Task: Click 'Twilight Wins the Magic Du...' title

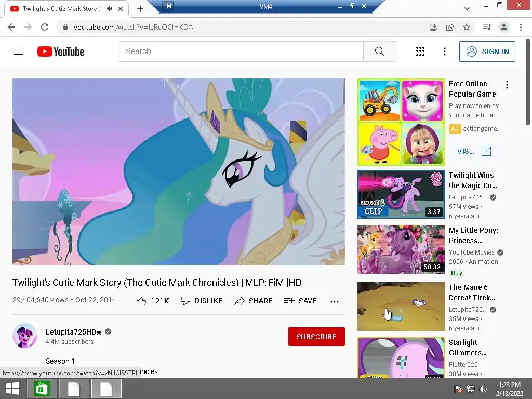Action: coord(473,180)
